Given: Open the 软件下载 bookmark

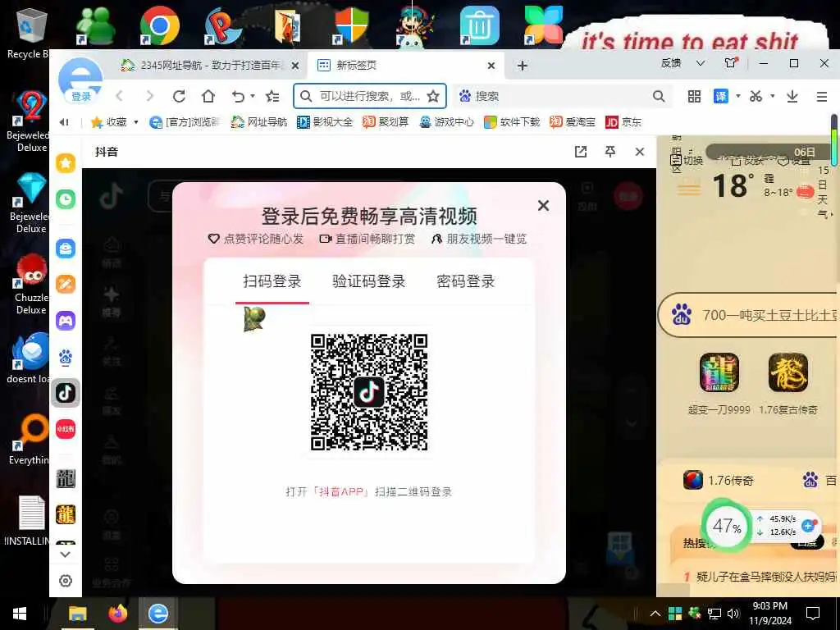Looking at the screenshot, I should click(x=512, y=122).
